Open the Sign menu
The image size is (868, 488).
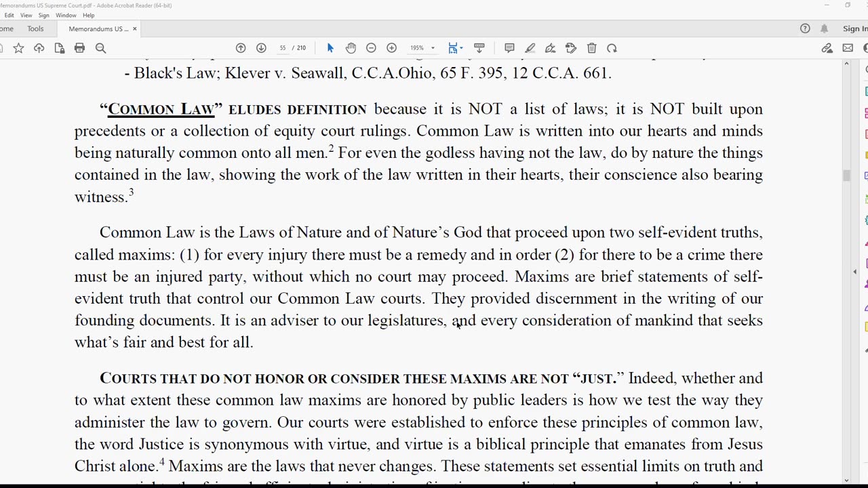[43, 15]
